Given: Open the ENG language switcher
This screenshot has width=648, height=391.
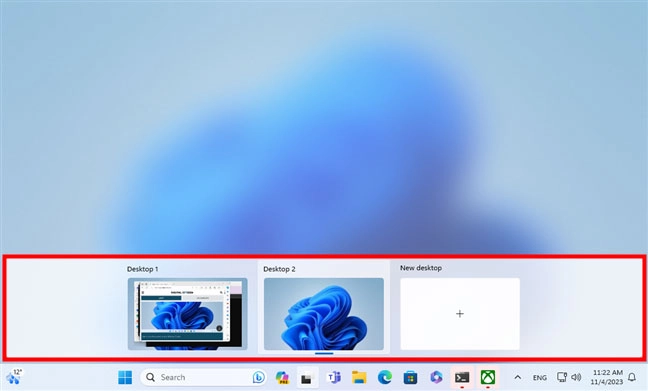Looking at the screenshot, I should coord(540,378).
